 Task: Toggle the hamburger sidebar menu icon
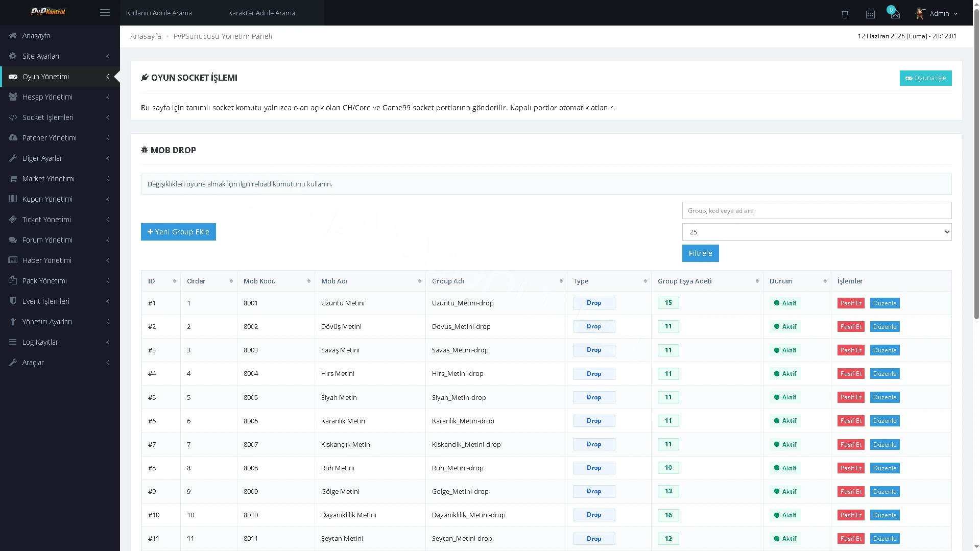tap(105, 13)
